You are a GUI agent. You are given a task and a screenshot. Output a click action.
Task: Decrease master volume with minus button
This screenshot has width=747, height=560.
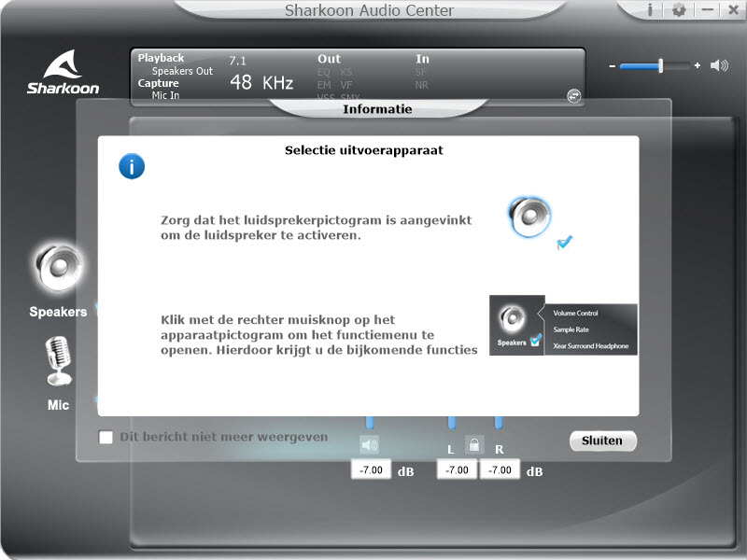(613, 65)
